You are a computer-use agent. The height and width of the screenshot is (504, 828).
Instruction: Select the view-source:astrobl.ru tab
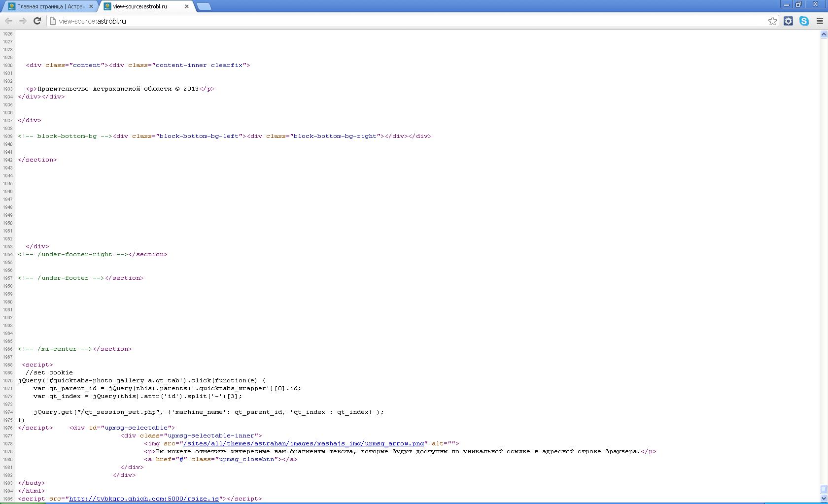pyautogui.click(x=146, y=6)
